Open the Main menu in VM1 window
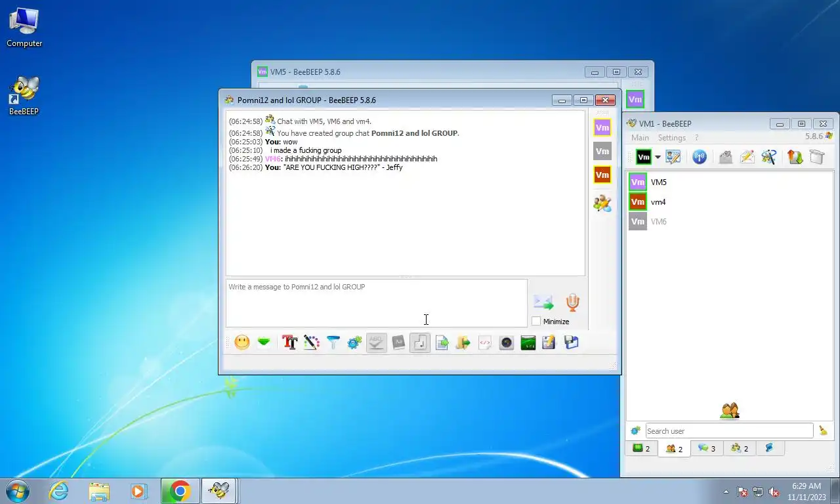The image size is (840, 504). [x=640, y=138]
